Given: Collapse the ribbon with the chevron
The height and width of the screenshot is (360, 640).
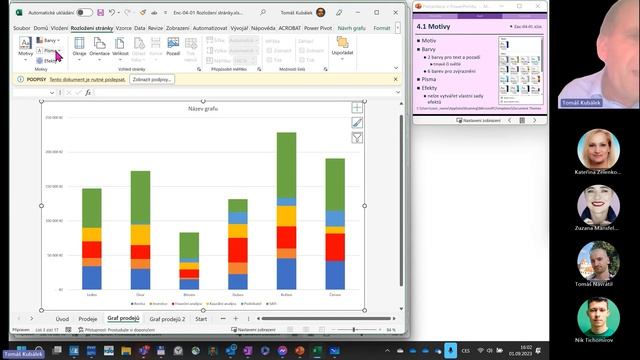Looking at the screenshot, I should (x=396, y=68).
